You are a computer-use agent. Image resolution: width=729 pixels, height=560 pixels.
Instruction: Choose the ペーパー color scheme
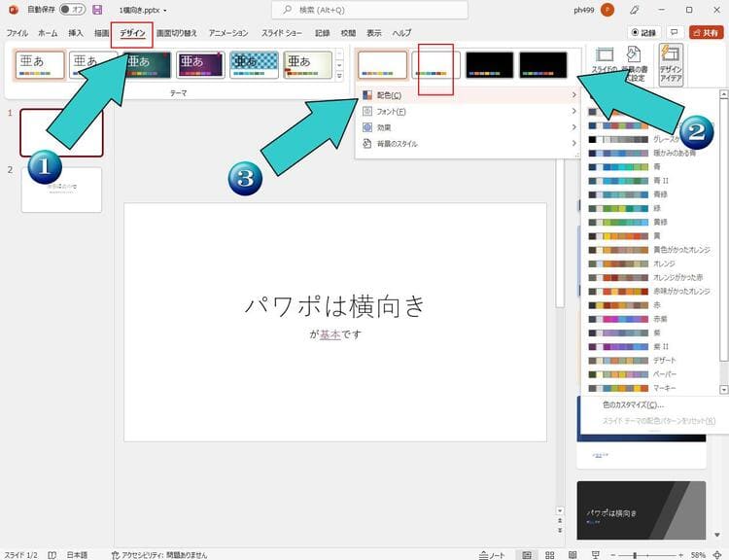pos(650,374)
